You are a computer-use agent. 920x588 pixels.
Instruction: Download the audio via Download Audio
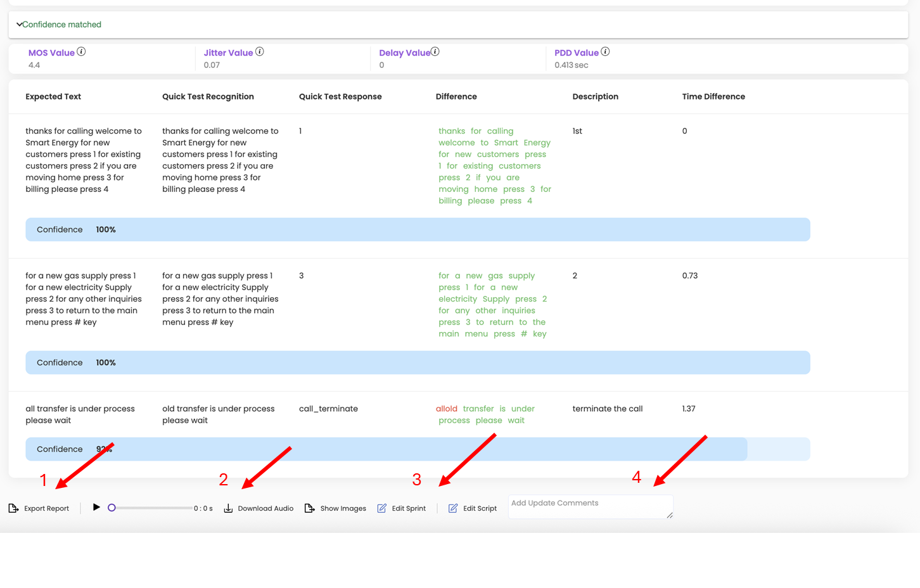point(259,508)
